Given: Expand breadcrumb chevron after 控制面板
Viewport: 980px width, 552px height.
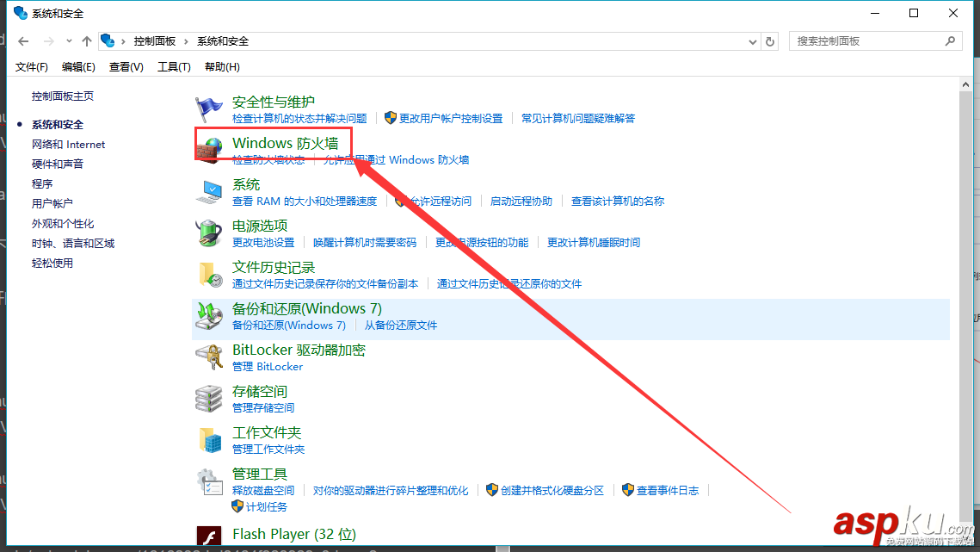Looking at the screenshot, I should pyautogui.click(x=186, y=41).
